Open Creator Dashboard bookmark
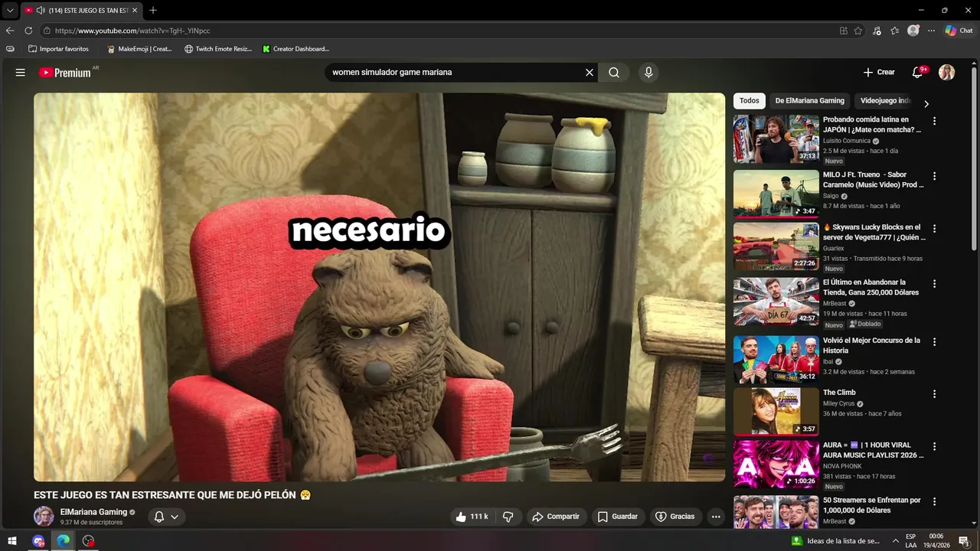The height and width of the screenshot is (551, 980). (x=296, y=49)
